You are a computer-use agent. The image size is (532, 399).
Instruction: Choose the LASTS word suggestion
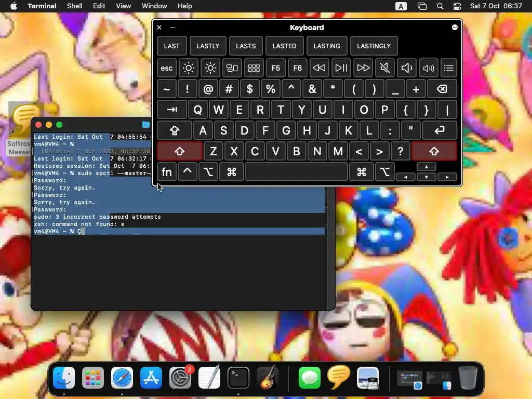(x=246, y=46)
